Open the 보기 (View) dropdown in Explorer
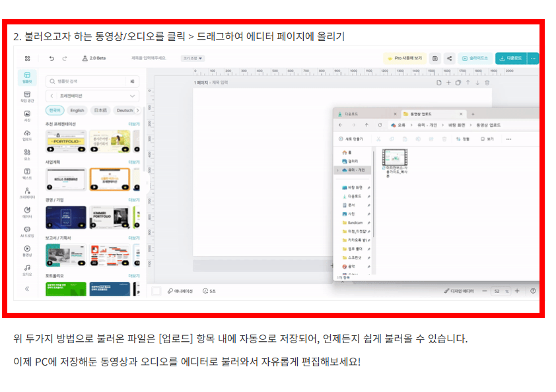Viewport: 556px width, 392px height. pos(488,138)
